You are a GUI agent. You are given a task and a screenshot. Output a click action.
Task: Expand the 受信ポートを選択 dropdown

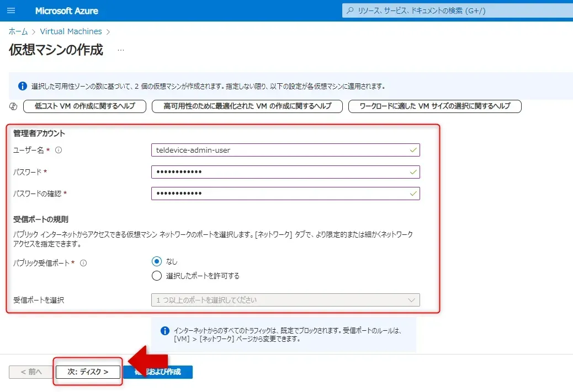pyautogui.click(x=285, y=300)
